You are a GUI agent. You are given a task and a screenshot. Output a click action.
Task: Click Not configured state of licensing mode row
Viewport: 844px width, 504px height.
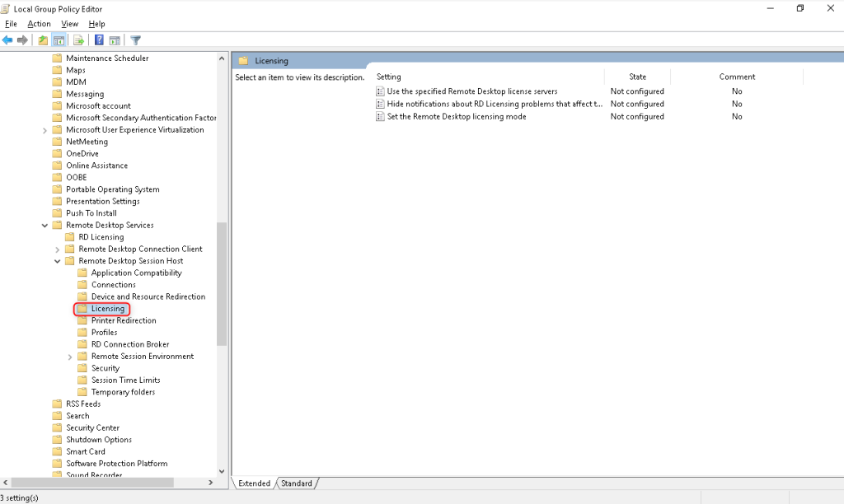[637, 116]
